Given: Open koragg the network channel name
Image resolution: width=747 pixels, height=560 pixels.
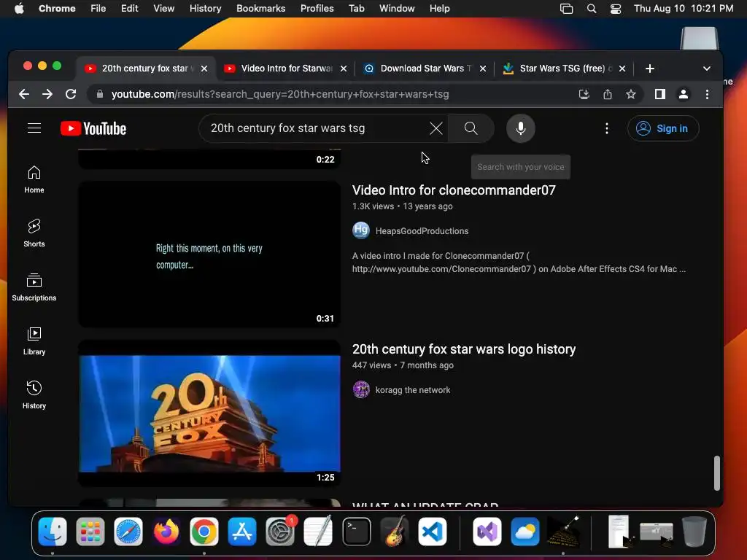Looking at the screenshot, I should tap(413, 390).
